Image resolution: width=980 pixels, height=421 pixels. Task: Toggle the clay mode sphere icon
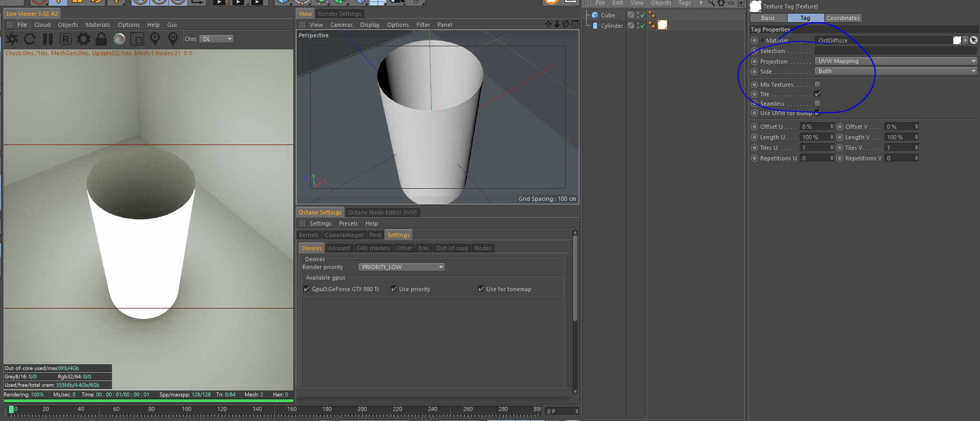coord(119,39)
